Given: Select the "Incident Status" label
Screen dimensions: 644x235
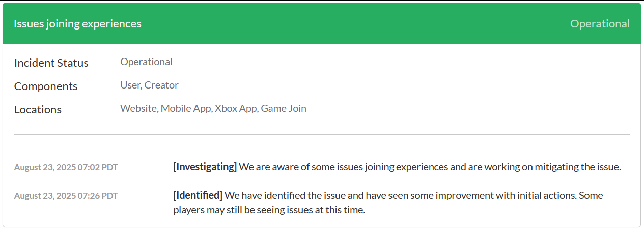Looking at the screenshot, I should coord(51,63).
